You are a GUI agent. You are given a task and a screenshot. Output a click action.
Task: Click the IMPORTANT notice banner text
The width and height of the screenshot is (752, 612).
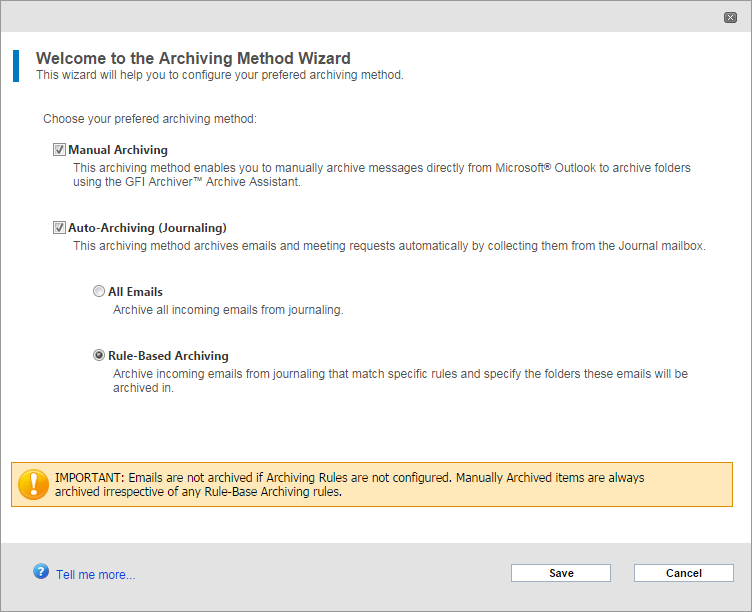(349, 484)
